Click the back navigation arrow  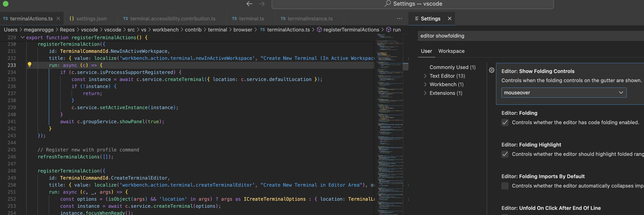(x=249, y=4)
